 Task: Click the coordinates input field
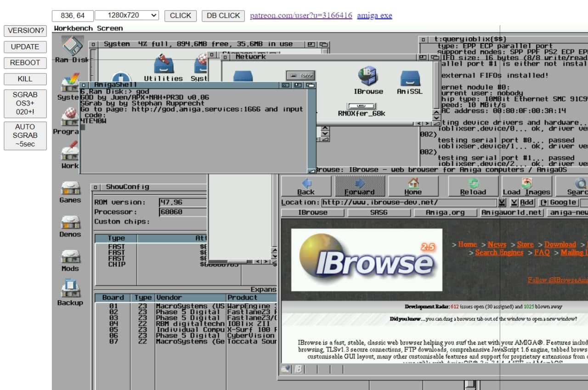73,16
